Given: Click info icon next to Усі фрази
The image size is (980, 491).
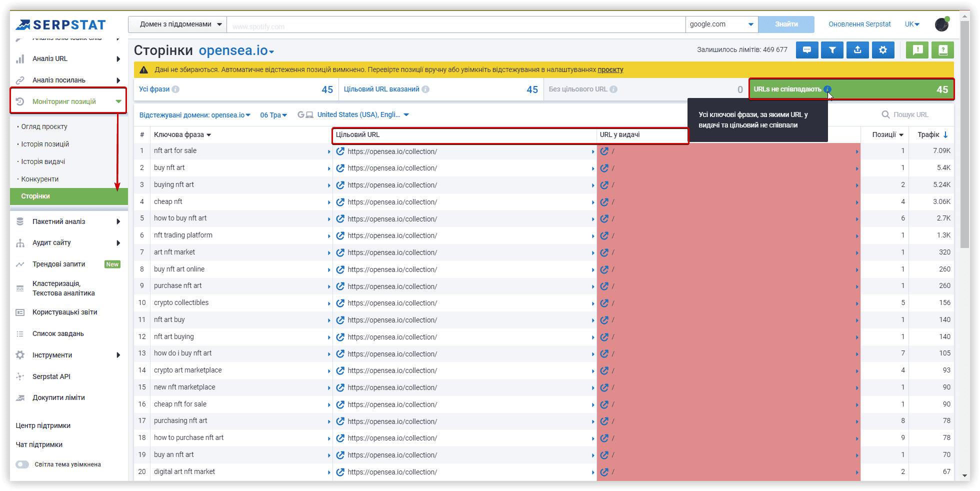Looking at the screenshot, I should tap(175, 89).
